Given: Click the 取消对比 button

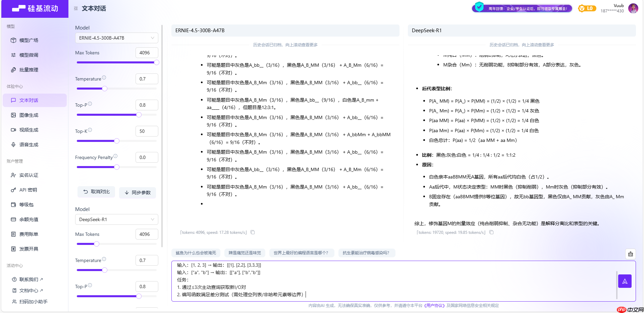Looking at the screenshot, I should tap(96, 192).
